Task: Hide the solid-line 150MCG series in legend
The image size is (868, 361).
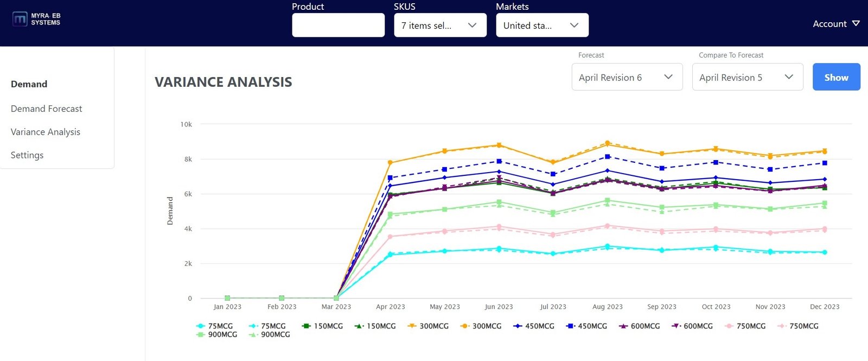Action: [x=322, y=326]
